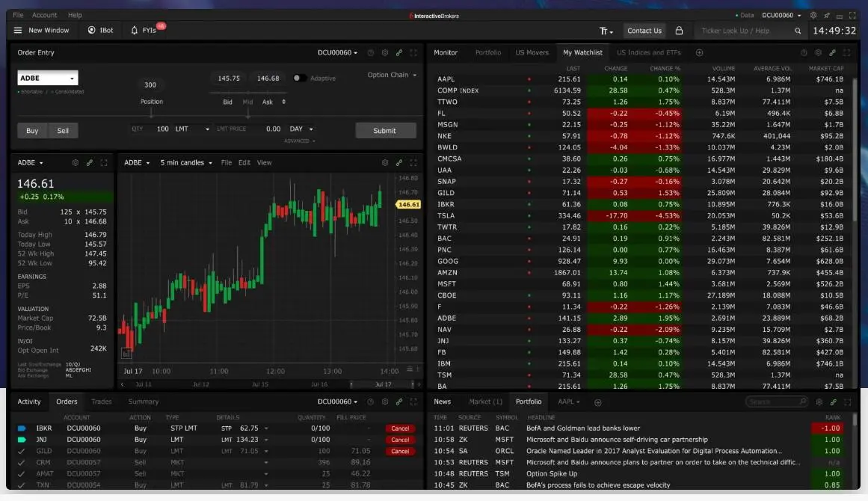The image size is (868, 501).
Task: Click the search magnifier in Ticker Look Up
Action: pyautogui.click(x=798, y=31)
